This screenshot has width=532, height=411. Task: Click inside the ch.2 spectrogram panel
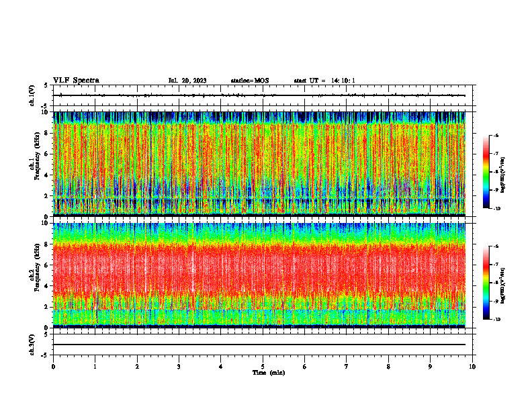pos(259,275)
